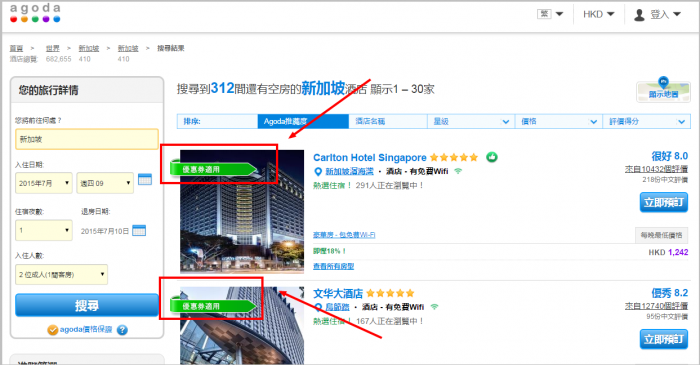The image size is (700, 365).
Task: Expand the number of nights dropdown
Action: (x=44, y=230)
